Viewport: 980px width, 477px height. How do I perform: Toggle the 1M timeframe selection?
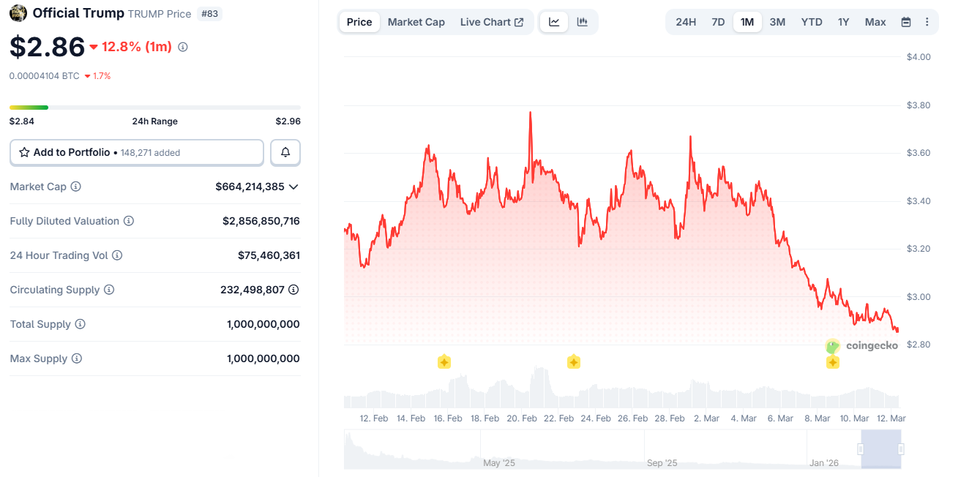click(747, 22)
